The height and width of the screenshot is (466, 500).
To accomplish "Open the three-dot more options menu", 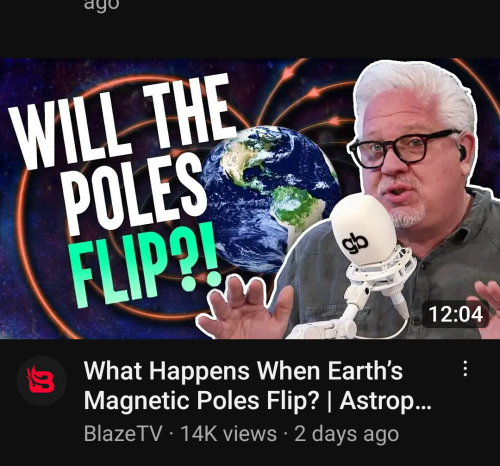I will pos(465,369).
